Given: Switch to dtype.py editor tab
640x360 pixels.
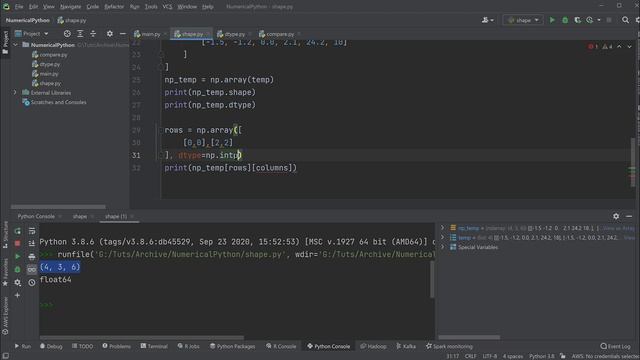Looking at the screenshot, I should pyautogui.click(x=234, y=34).
